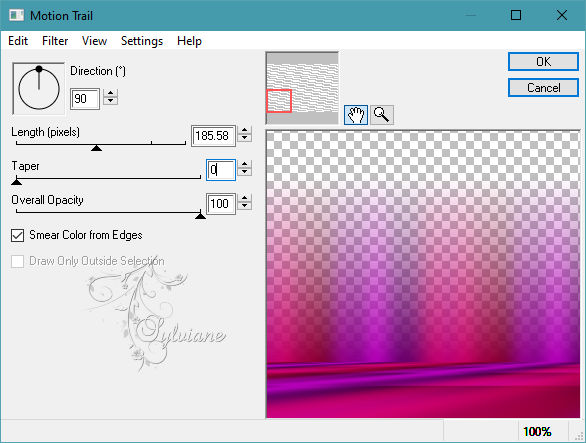Toggle Draw Only Outside Selection checkbox
The image size is (586, 443).
pos(18,261)
